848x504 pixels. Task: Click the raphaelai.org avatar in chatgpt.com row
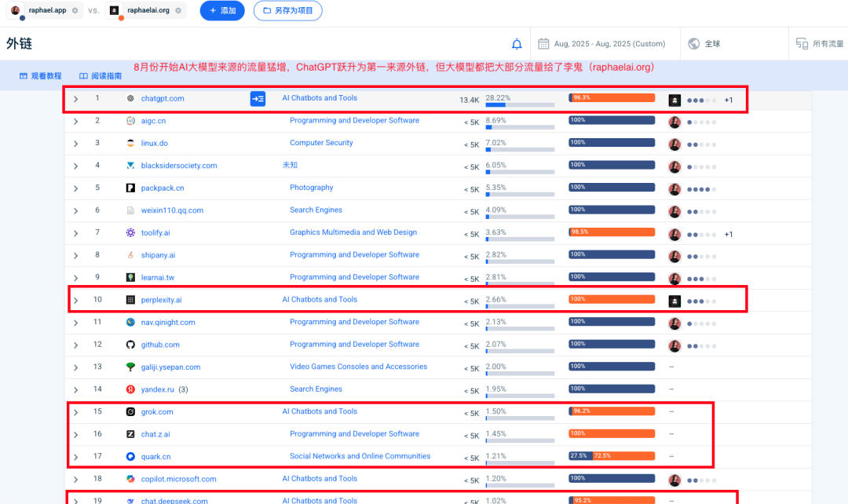click(x=674, y=100)
